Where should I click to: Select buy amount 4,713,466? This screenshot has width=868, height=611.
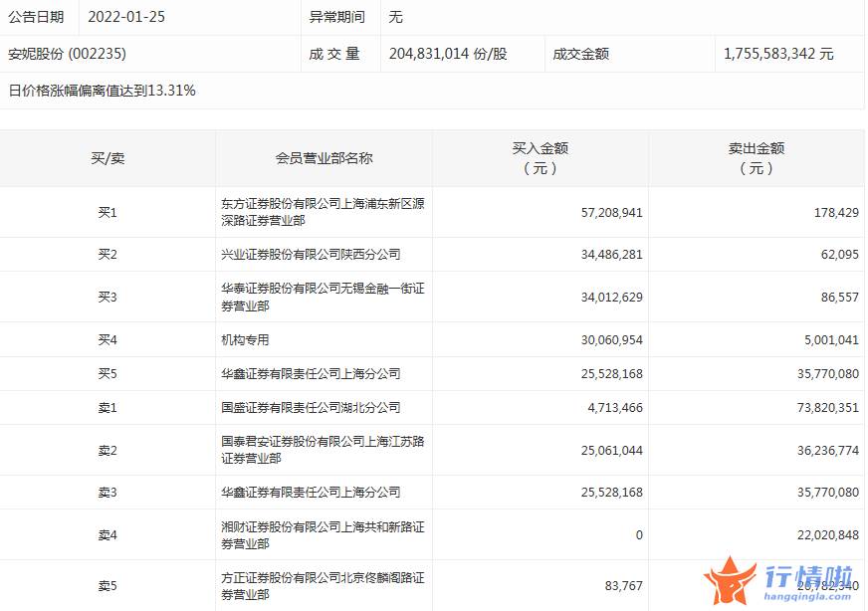point(615,408)
